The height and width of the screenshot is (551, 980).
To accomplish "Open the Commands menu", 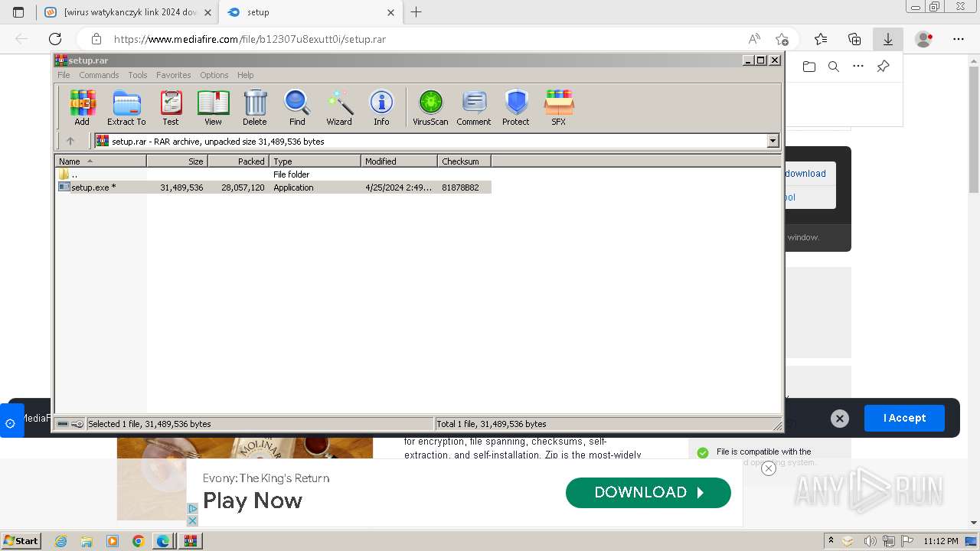I will click(x=99, y=75).
